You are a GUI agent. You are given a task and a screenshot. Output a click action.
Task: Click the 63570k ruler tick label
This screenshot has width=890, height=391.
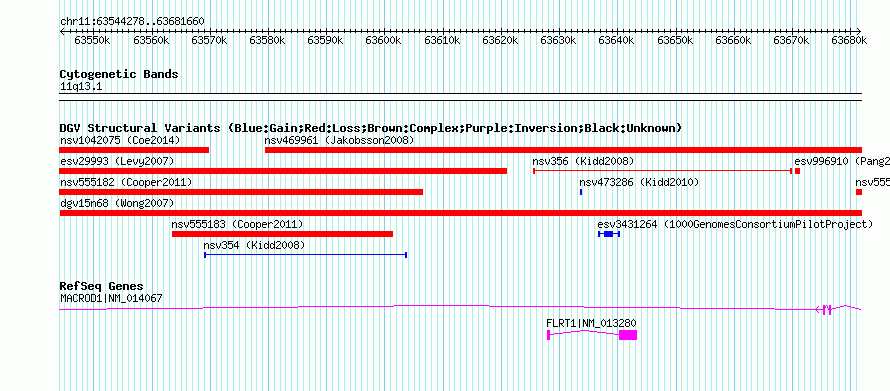point(209,40)
